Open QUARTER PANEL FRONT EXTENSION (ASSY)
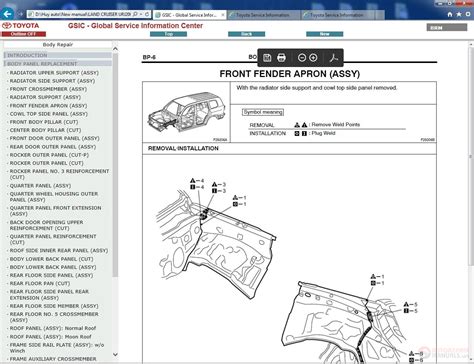Screen dimensions: 474x364 (55, 211)
